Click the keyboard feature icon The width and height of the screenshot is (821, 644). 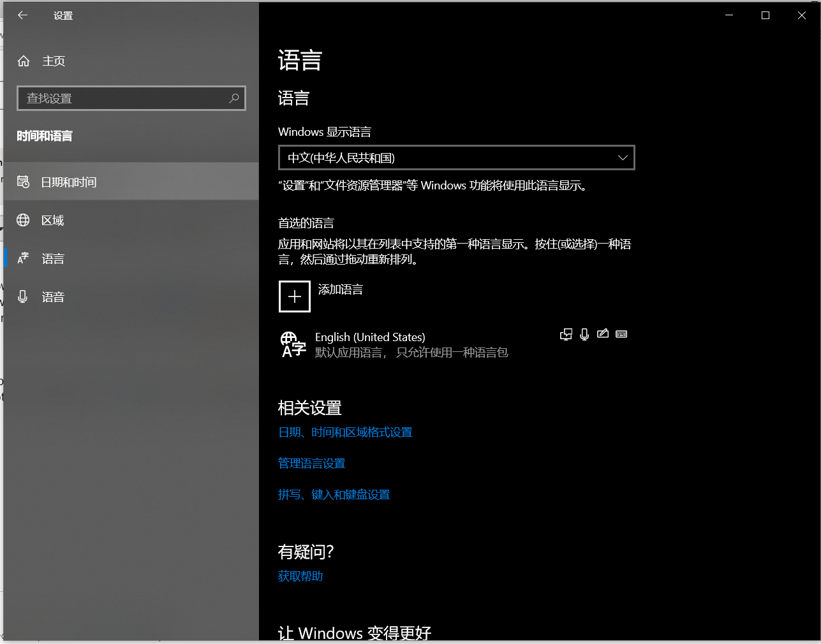click(621, 334)
